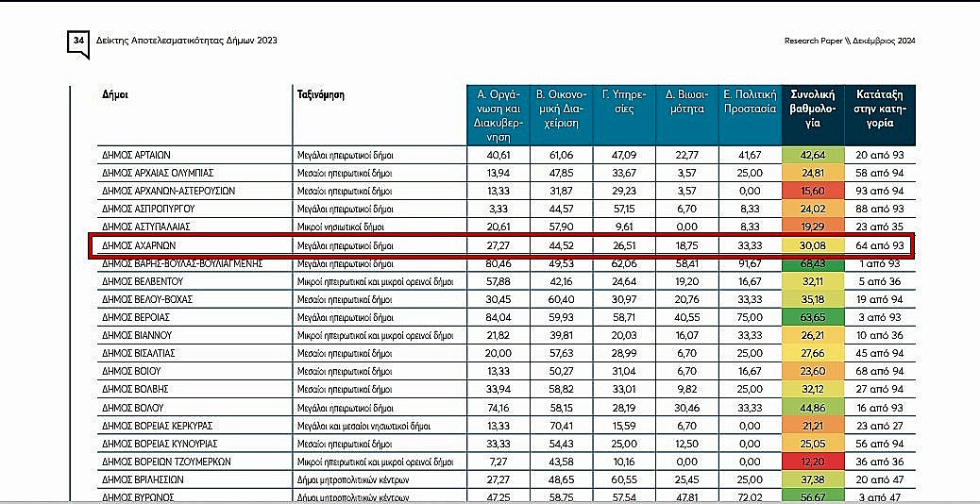The height and width of the screenshot is (504, 980).
Task: Click the Ε. Πολιτική Προστασία column header
Action: pyautogui.click(x=749, y=102)
